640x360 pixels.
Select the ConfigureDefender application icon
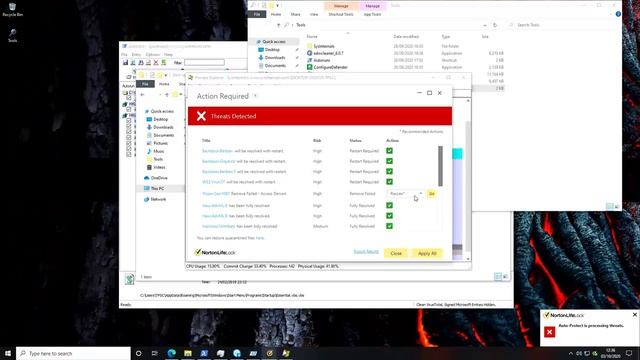pyautogui.click(x=309, y=67)
